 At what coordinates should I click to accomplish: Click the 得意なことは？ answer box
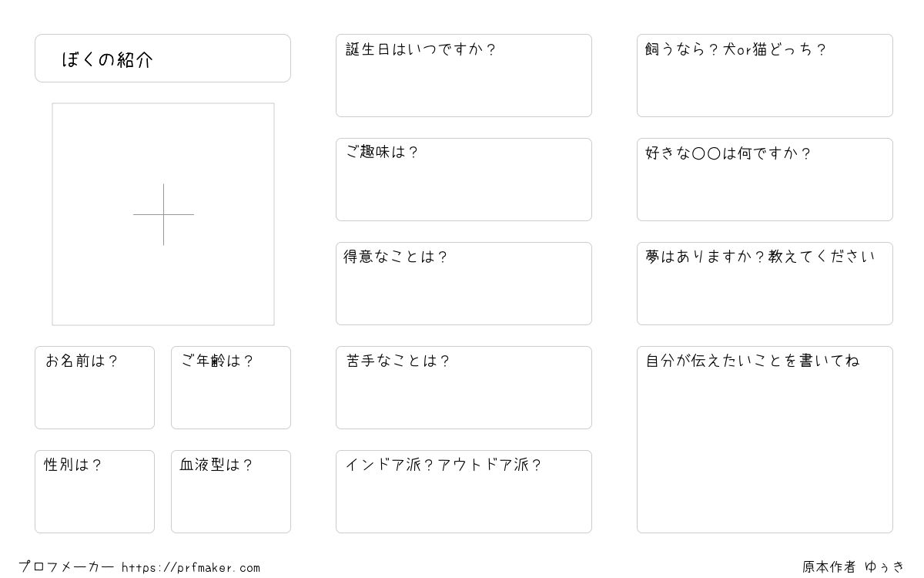tap(464, 284)
